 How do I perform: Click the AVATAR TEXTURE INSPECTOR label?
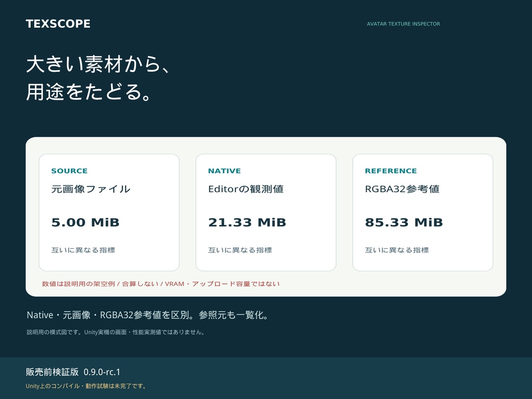click(403, 24)
